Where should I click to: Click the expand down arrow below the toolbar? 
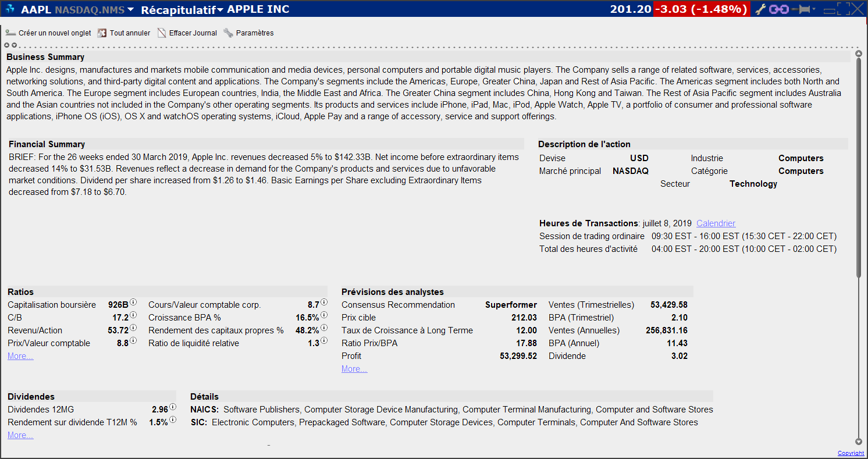click(x=14, y=45)
